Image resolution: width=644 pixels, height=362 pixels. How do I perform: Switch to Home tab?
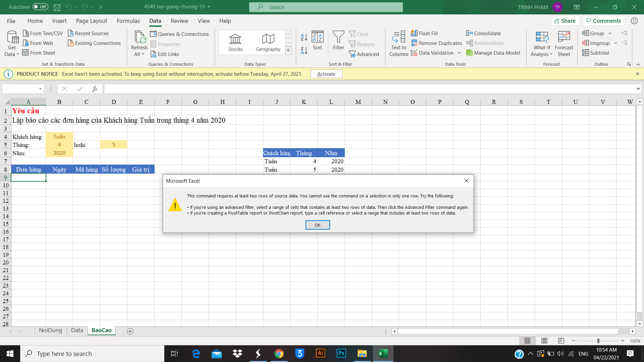pyautogui.click(x=35, y=21)
